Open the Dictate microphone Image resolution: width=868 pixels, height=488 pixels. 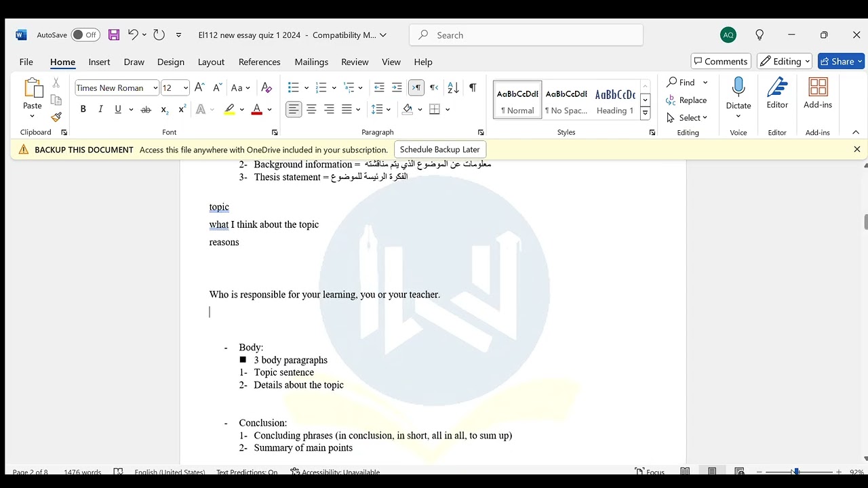(738, 93)
